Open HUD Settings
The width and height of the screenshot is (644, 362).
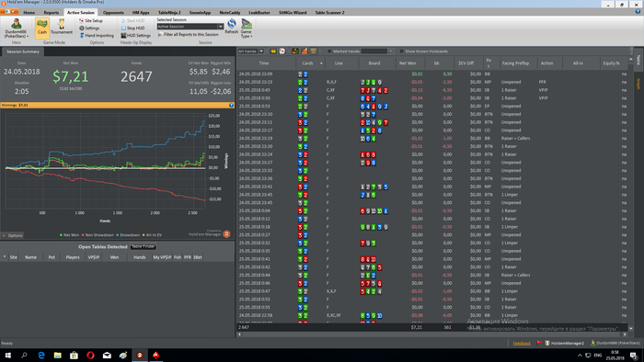(136, 36)
